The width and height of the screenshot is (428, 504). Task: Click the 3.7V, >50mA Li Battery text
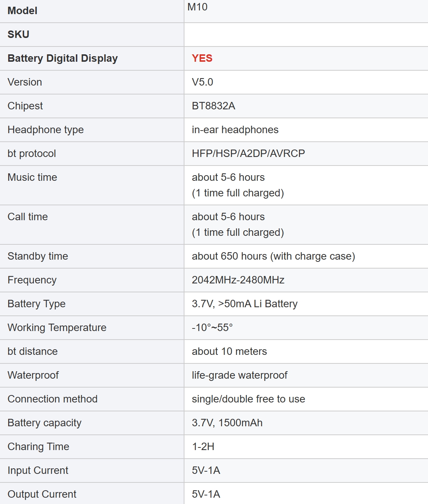click(x=245, y=304)
